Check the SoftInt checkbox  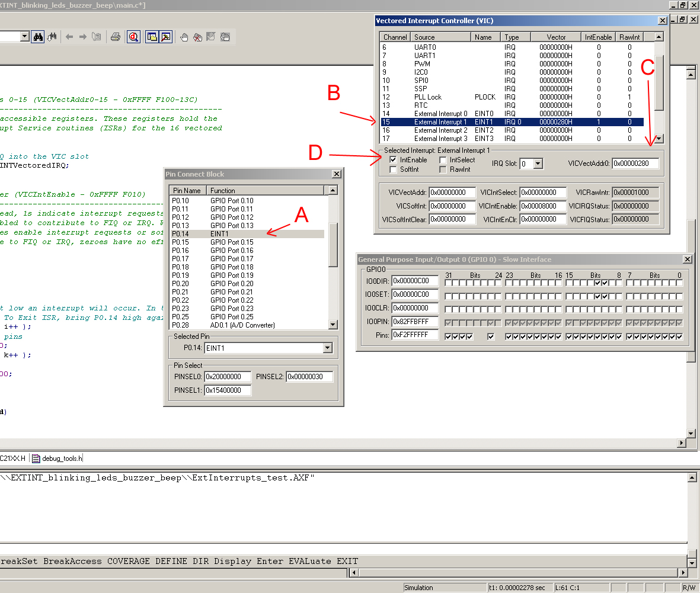click(x=393, y=169)
